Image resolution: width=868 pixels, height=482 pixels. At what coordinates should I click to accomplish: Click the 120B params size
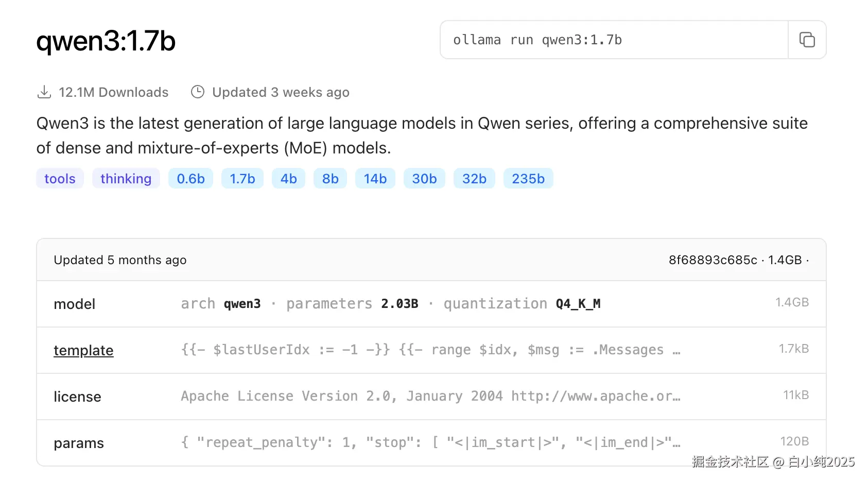(x=794, y=441)
